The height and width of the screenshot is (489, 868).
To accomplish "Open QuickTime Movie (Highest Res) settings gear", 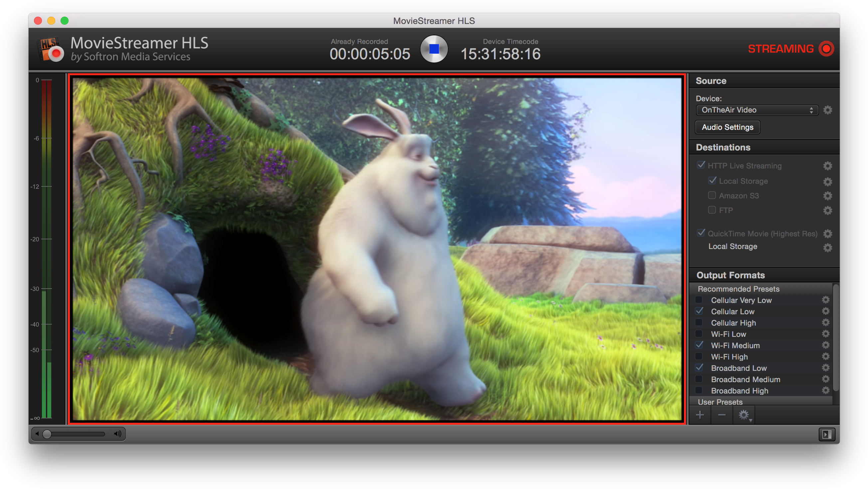I will tap(827, 233).
